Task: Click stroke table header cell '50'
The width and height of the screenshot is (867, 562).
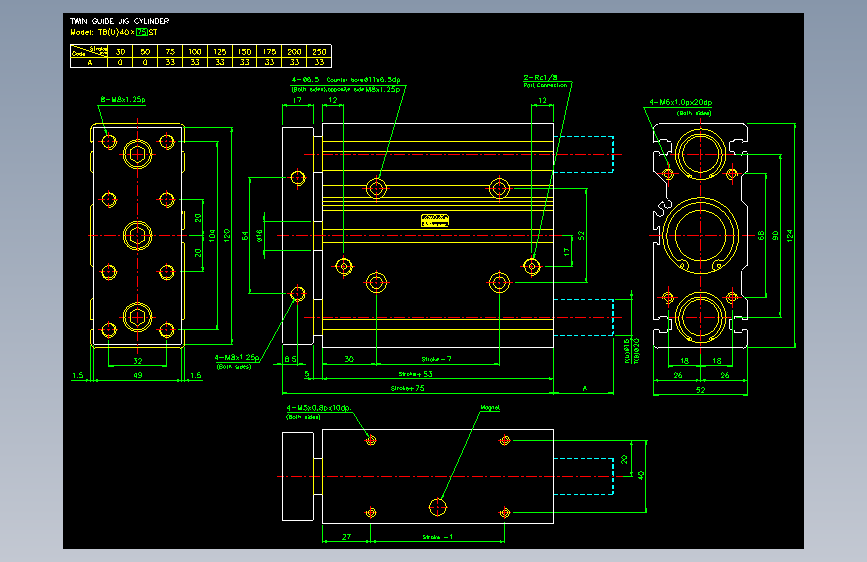Action: coord(145,51)
